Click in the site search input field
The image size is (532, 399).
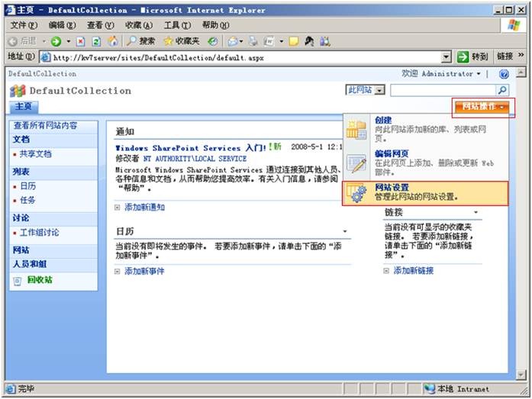pyautogui.click(x=443, y=90)
